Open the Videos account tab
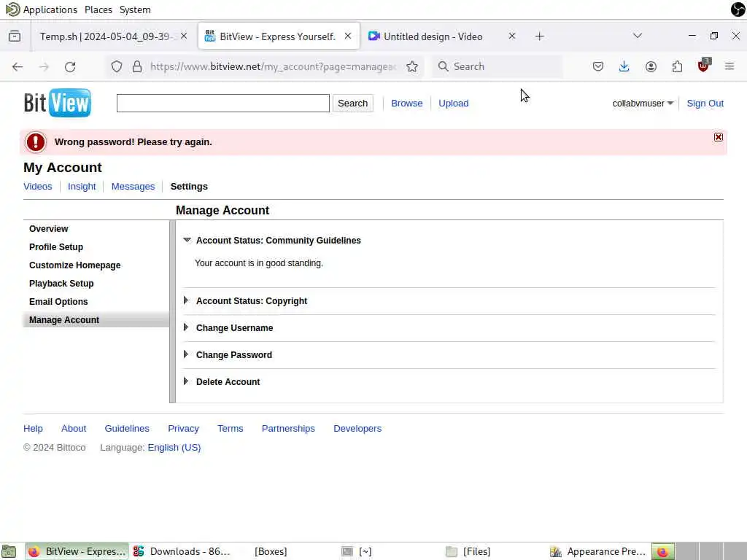This screenshot has height=560, width=747. 38,187
